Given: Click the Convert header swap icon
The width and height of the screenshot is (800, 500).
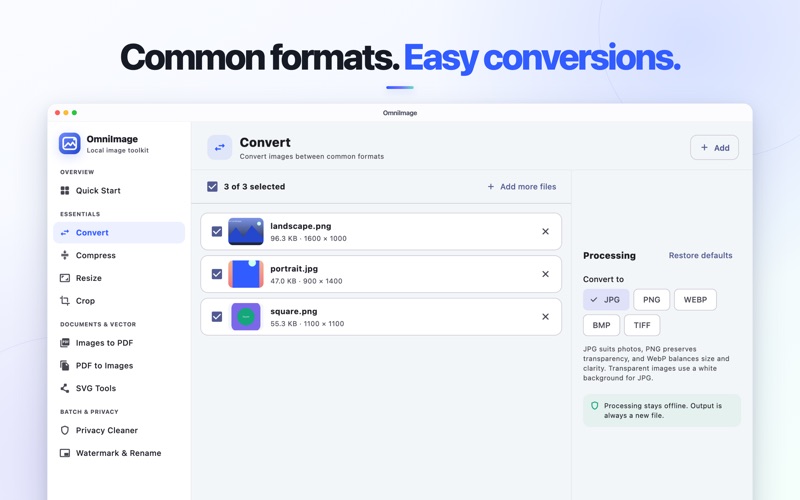Looking at the screenshot, I should 220,147.
